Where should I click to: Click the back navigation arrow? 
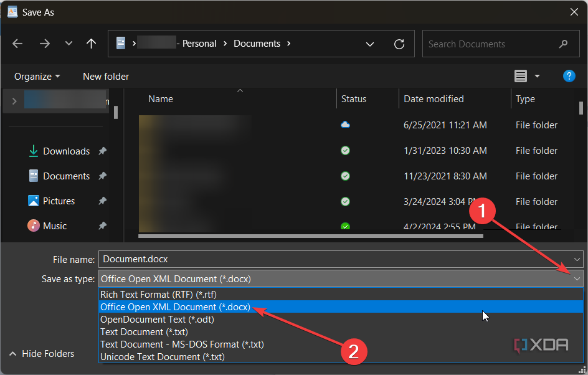tap(17, 44)
